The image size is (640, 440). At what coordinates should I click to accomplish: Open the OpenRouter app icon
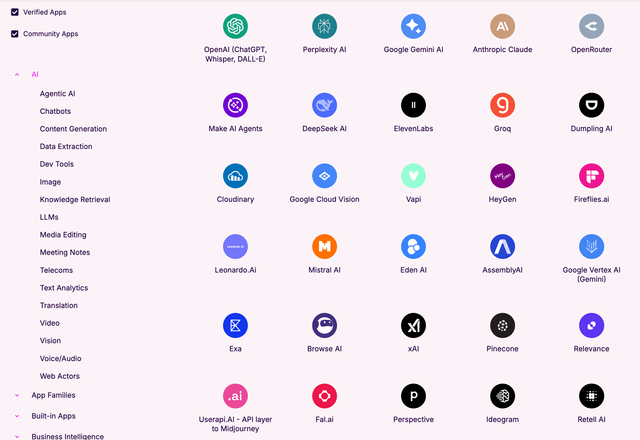[591, 26]
